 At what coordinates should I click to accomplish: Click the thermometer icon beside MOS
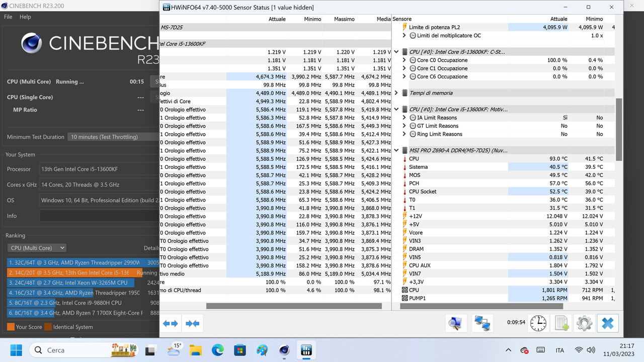coord(405,175)
